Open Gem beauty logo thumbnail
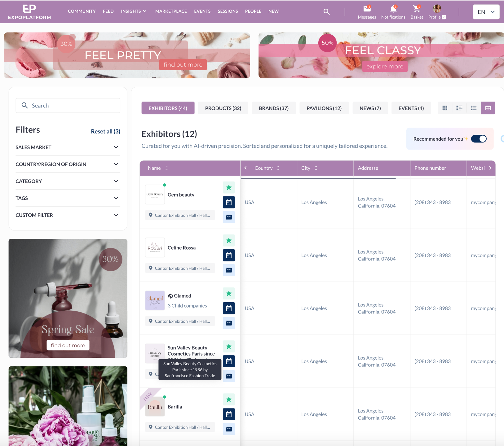The image size is (504, 446). 155,195
